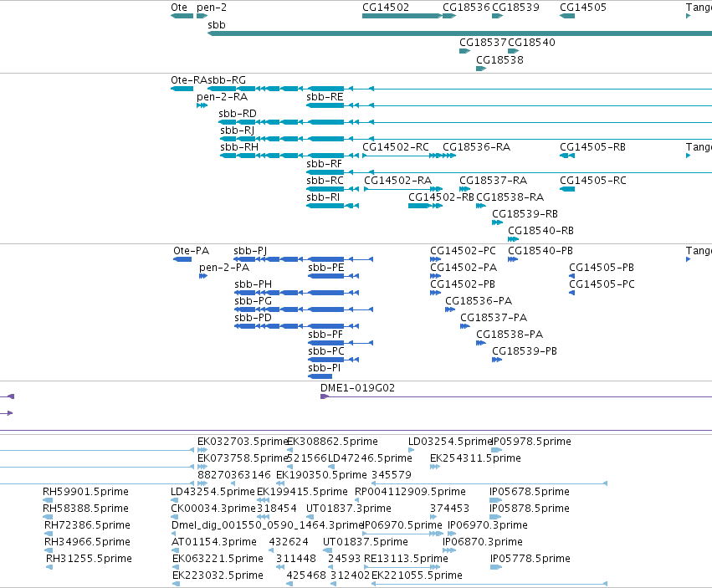Click the IP05778.5prime EST label
The height and width of the screenshot is (588, 712).
pyautogui.click(x=530, y=559)
